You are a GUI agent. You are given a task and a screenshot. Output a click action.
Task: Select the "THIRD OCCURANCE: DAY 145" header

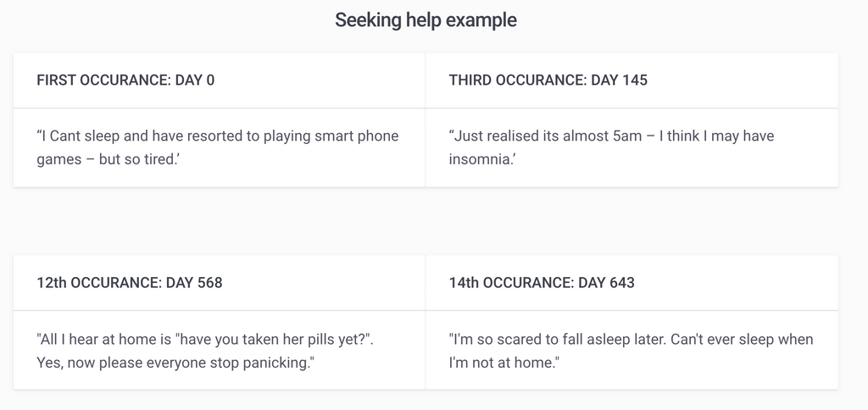[548, 80]
